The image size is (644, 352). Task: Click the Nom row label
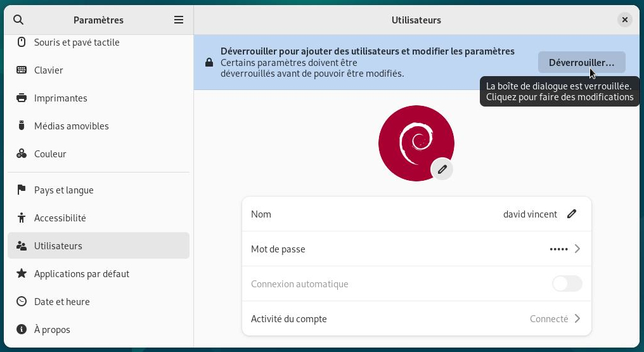[261, 214]
